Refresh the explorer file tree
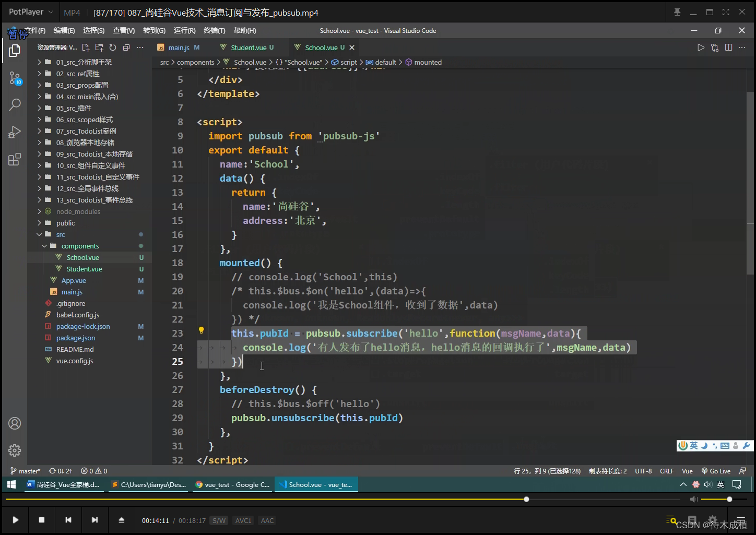 point(113,47)
